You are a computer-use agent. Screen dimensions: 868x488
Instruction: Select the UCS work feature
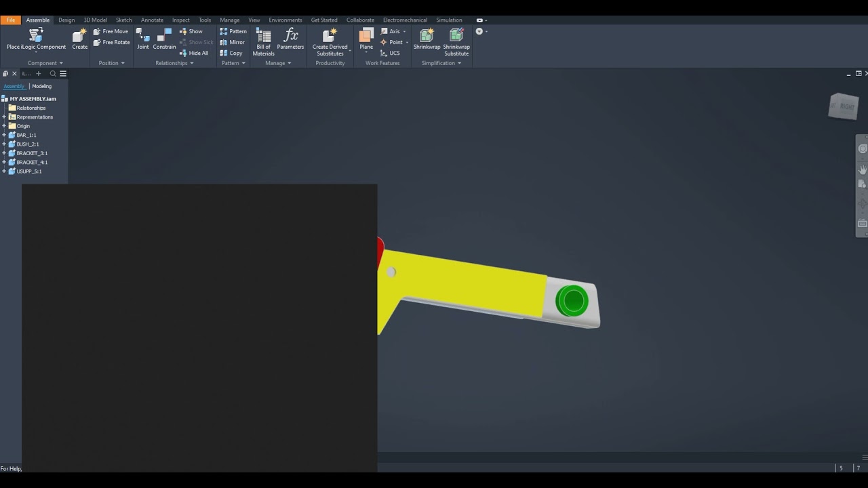pos(390,53)
